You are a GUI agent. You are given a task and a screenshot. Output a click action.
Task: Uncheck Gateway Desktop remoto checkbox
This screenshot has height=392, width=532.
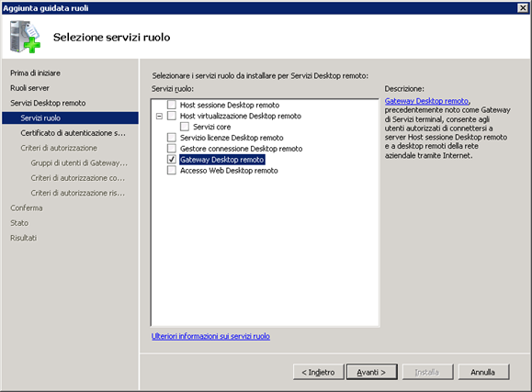click(x=172, y=159)
